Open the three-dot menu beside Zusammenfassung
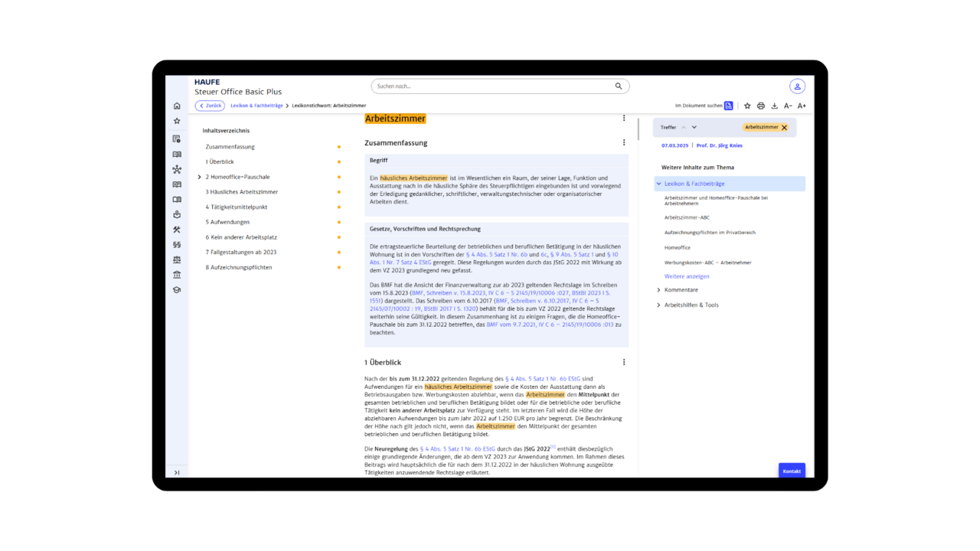Viewport: 980px width, 551px height. [624, 142]
